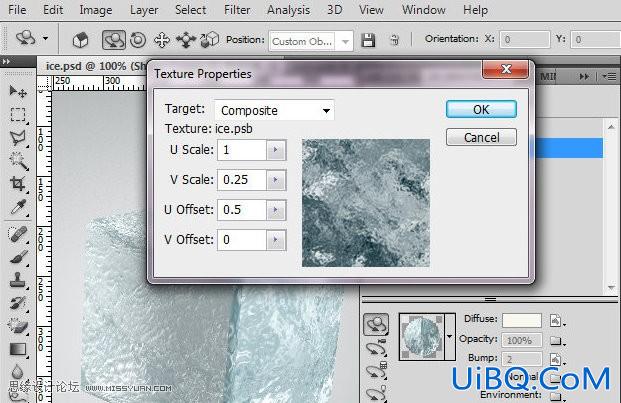Screen dimensions: 621x403
Task: Select the Healing Brush tool
Action: point(18,234)
